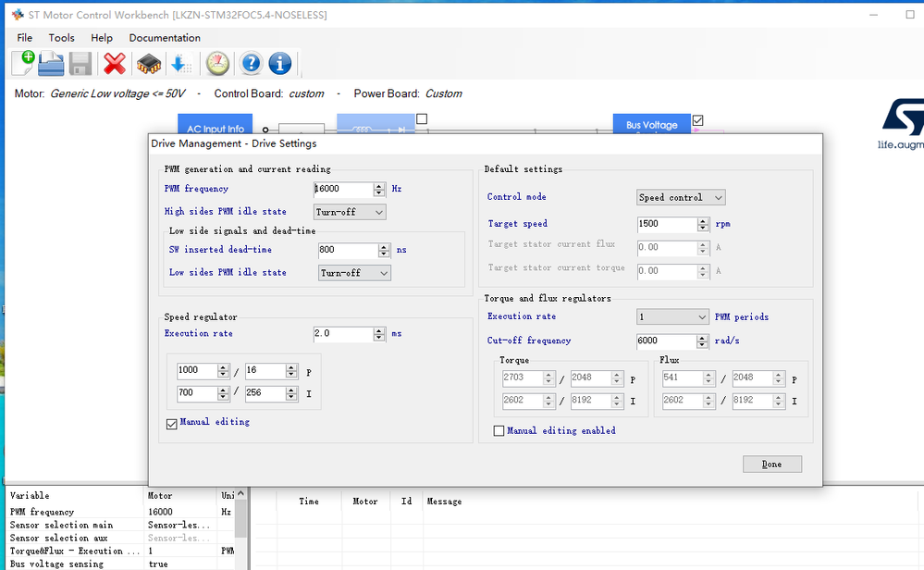Enable the torque and flux Manual editing checkbox
Viewport: 924px width, 570px height.
[x=499, y=431]
